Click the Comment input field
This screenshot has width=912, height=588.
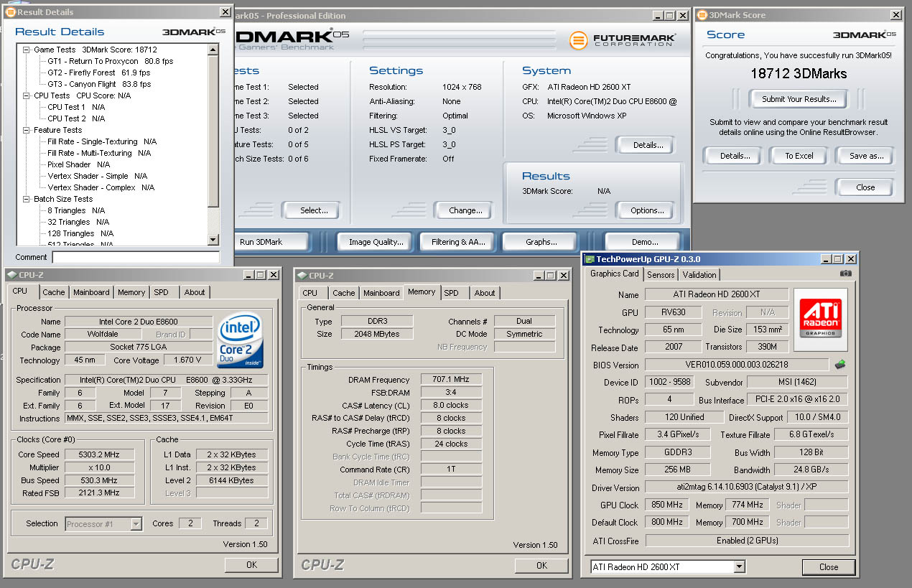(136, 257)
